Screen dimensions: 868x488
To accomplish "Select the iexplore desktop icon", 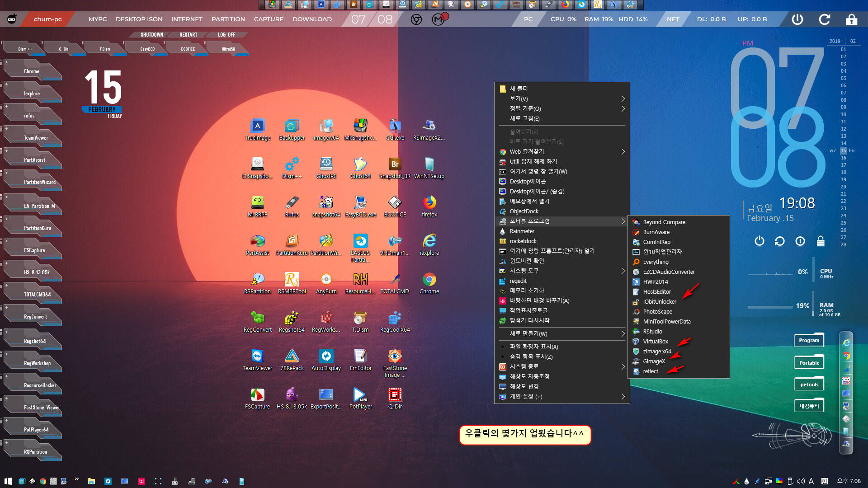I will (429, 245).
